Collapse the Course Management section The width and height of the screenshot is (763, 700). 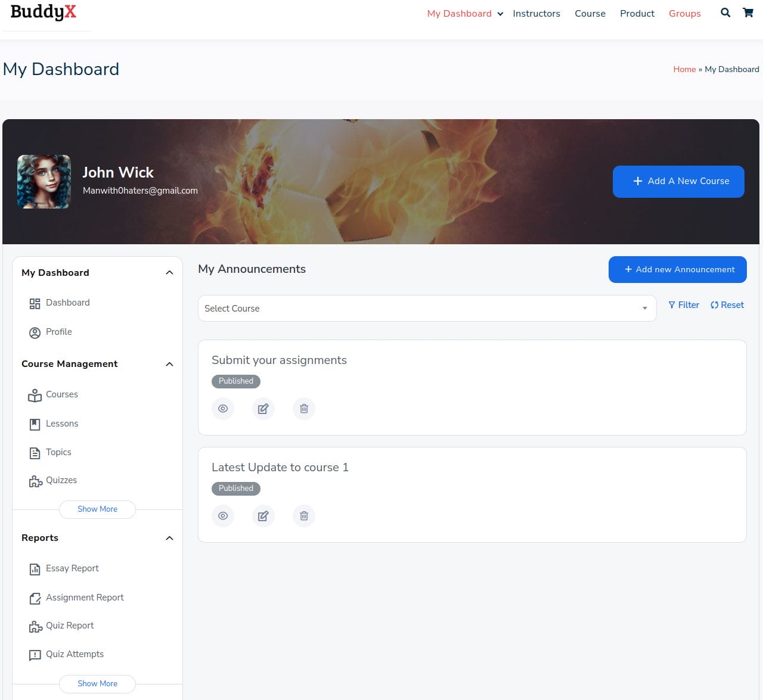pos(169,364)
